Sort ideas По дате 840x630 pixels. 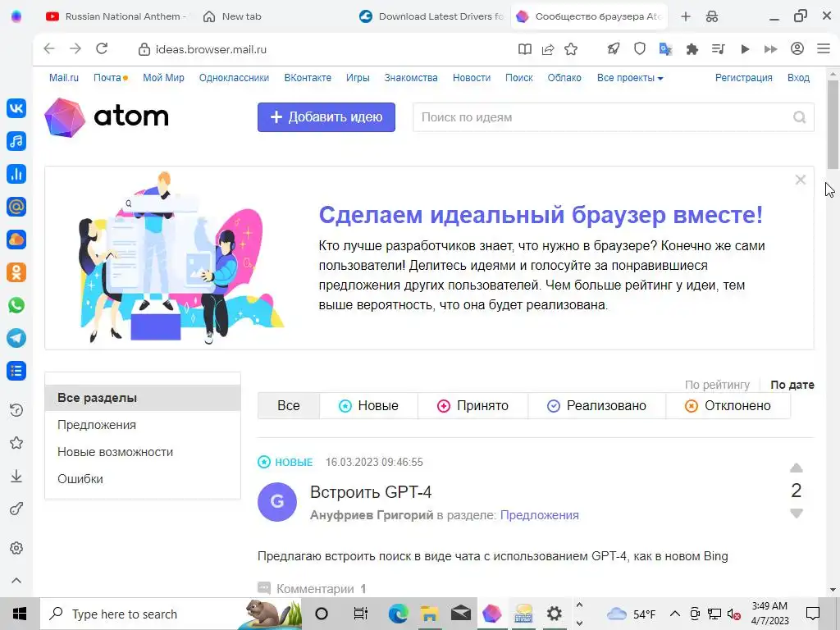click(x=792, y=385)
